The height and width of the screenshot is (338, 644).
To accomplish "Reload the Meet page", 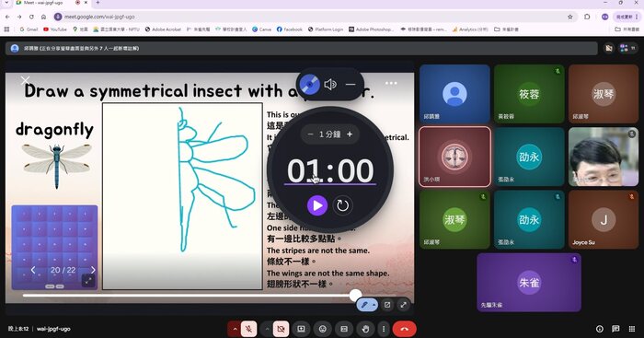I will click(31, 17).
